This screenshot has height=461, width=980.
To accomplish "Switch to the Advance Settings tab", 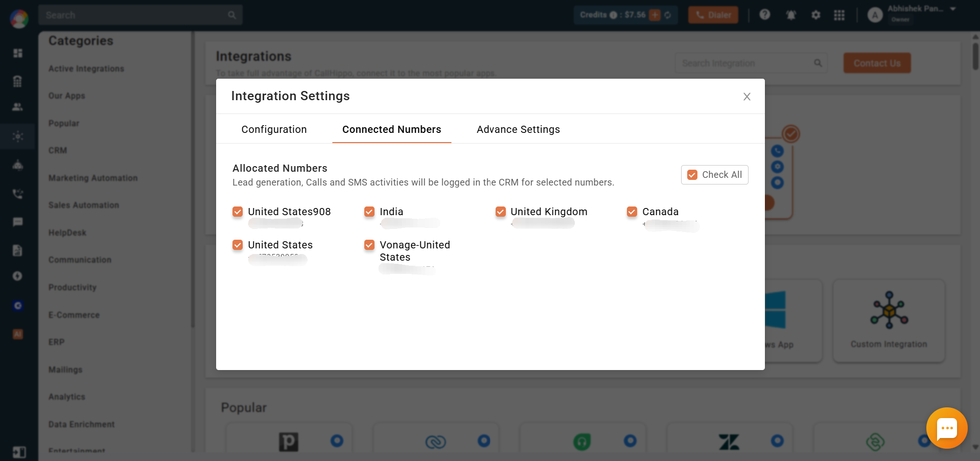I will pyautogui.click(x=518, y=129).
